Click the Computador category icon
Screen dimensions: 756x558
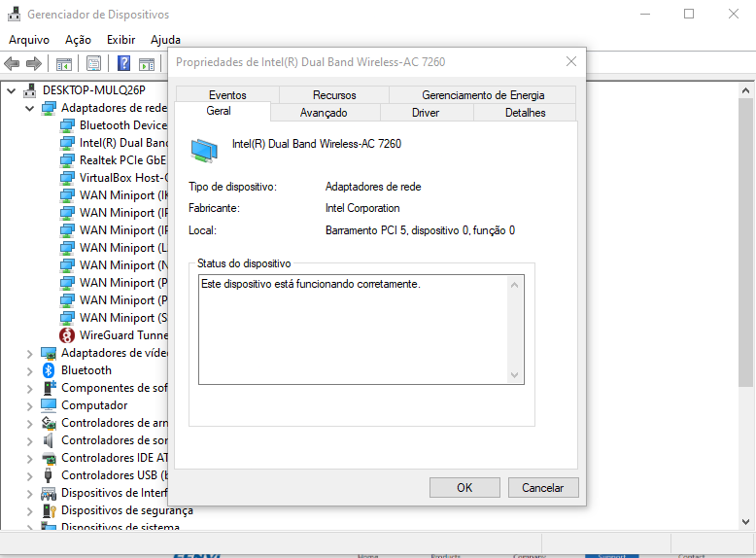(x=49, y=405)
